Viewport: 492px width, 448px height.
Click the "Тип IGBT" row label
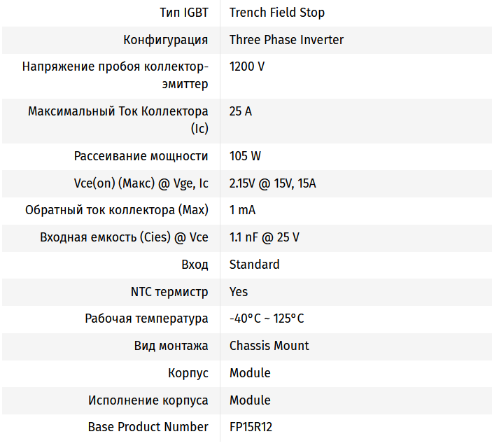pos(183,13)
